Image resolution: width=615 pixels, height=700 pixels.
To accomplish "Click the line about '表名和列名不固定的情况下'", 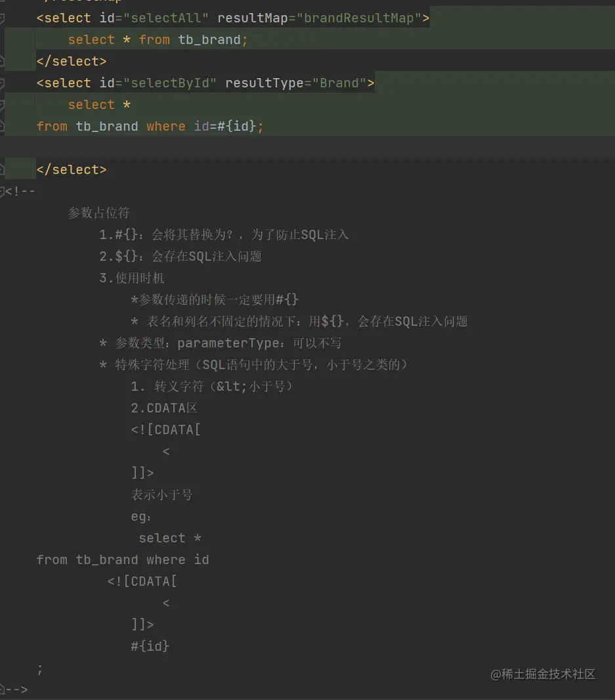I will [299, 321].
